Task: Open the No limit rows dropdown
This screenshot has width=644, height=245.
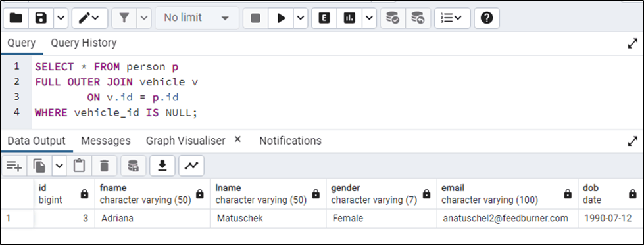Action: point(196,18)
